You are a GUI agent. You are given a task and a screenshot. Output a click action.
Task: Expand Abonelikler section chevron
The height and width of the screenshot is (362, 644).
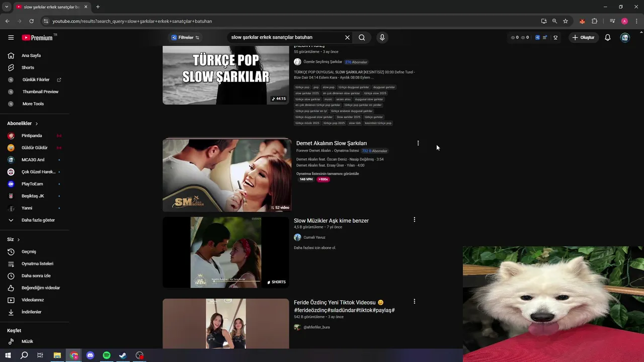point(36,124)
